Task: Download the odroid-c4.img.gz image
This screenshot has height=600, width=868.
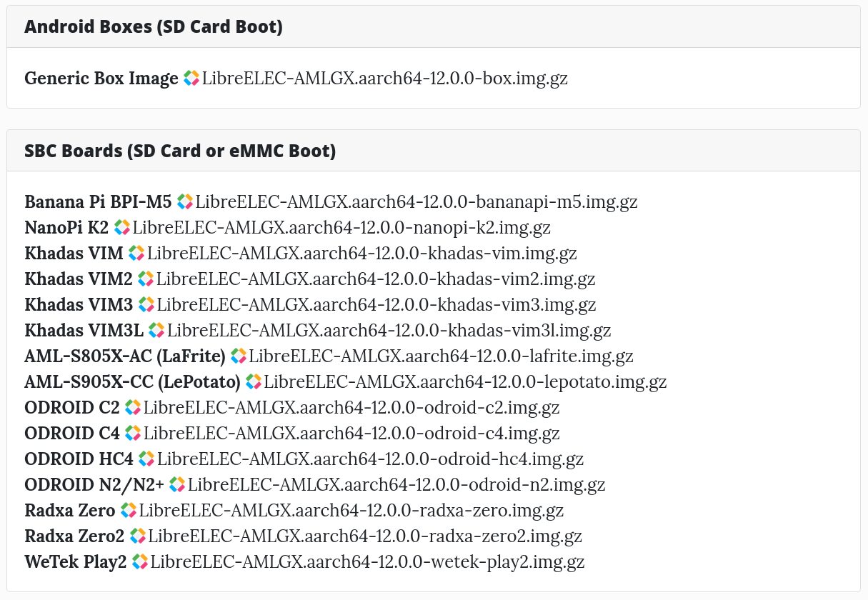Action: [x=351, y=434]
